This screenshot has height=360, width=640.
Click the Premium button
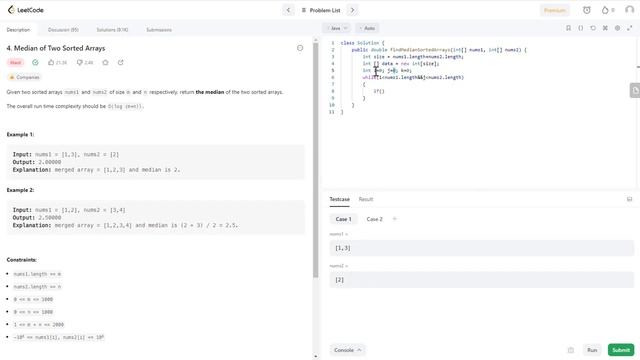click(x=555, y=10)
